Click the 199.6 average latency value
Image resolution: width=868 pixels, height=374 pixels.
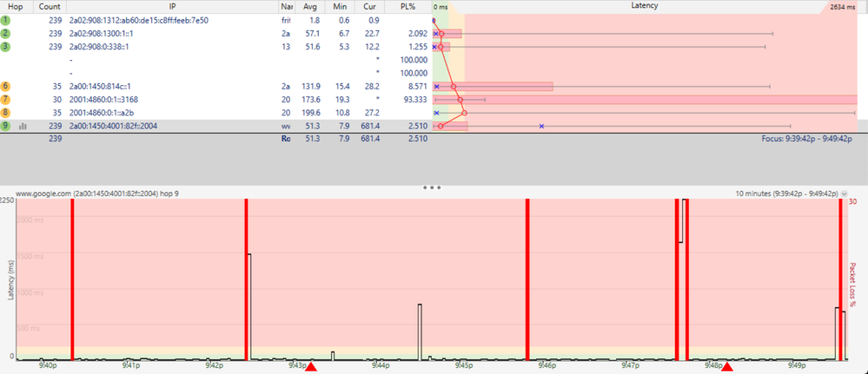[311, 113]
